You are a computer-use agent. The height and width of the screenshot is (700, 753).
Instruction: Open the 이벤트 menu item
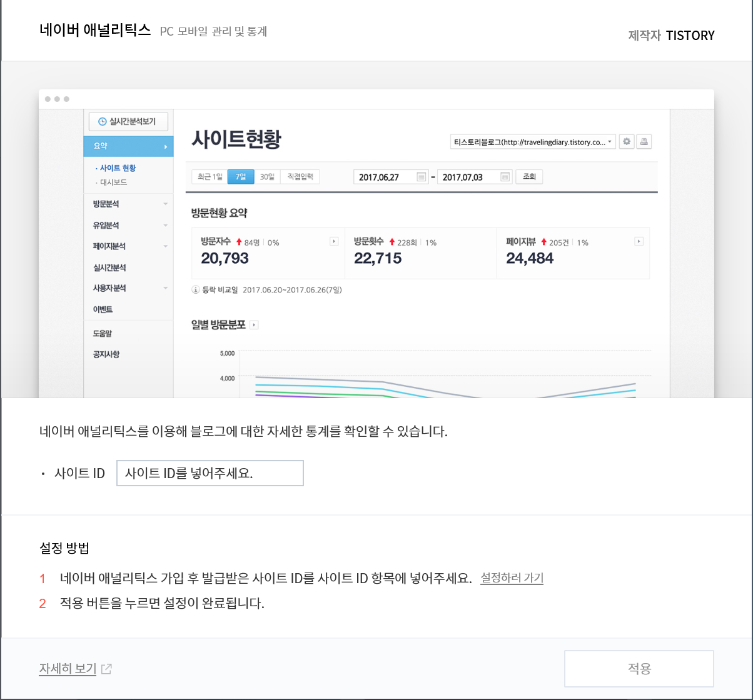(x=103, y=310)
